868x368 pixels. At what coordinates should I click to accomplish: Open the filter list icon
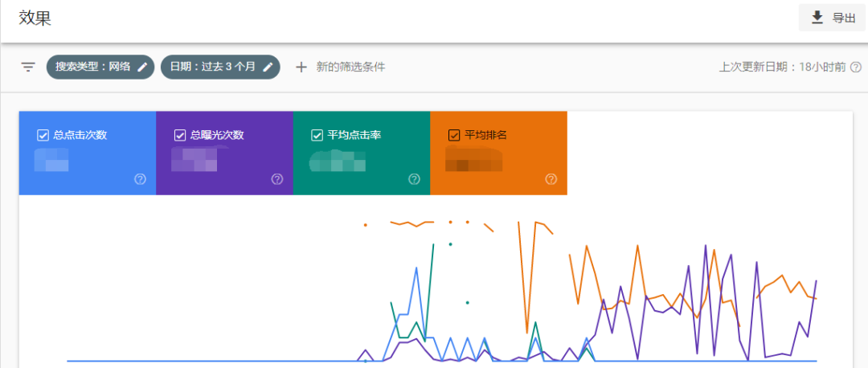(28, 67)
